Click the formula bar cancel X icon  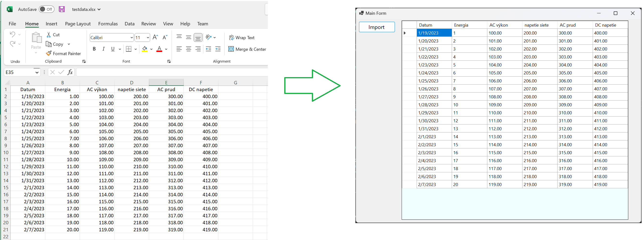click(52, 72)
